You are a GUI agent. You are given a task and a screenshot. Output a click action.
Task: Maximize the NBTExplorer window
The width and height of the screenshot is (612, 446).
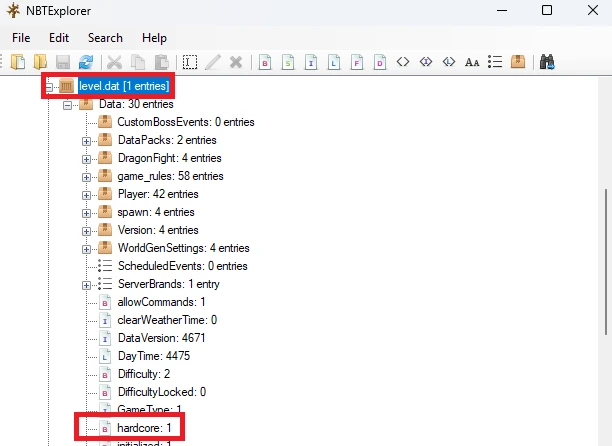pos(547,10)
